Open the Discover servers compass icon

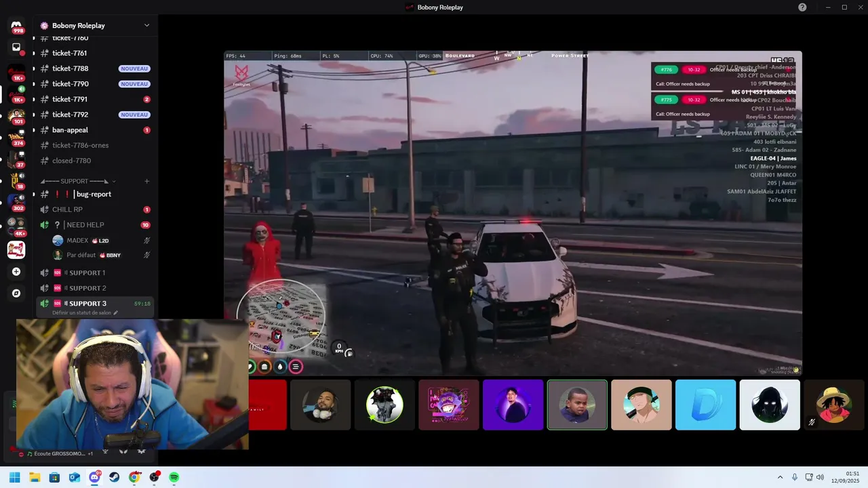click(x=16, y=293)
